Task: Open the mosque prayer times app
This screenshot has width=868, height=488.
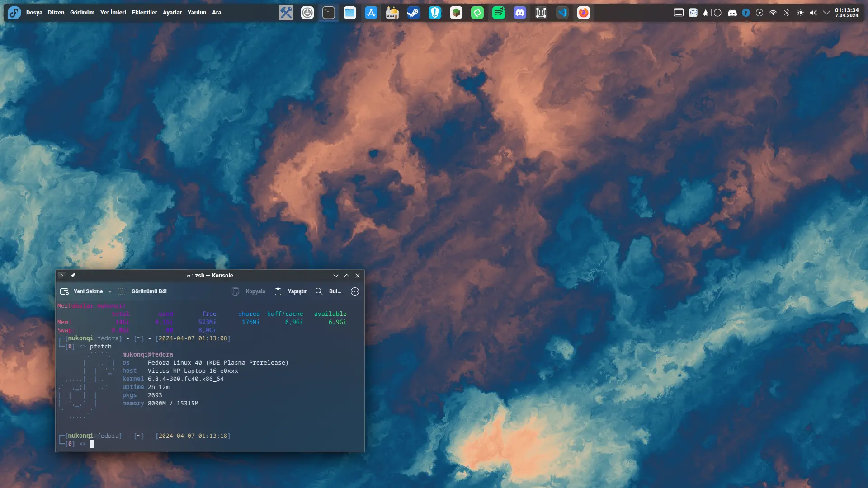Action: [392, 13]
